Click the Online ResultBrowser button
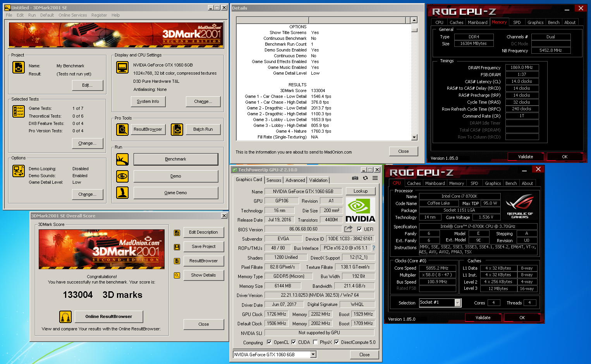 point(109,317)
